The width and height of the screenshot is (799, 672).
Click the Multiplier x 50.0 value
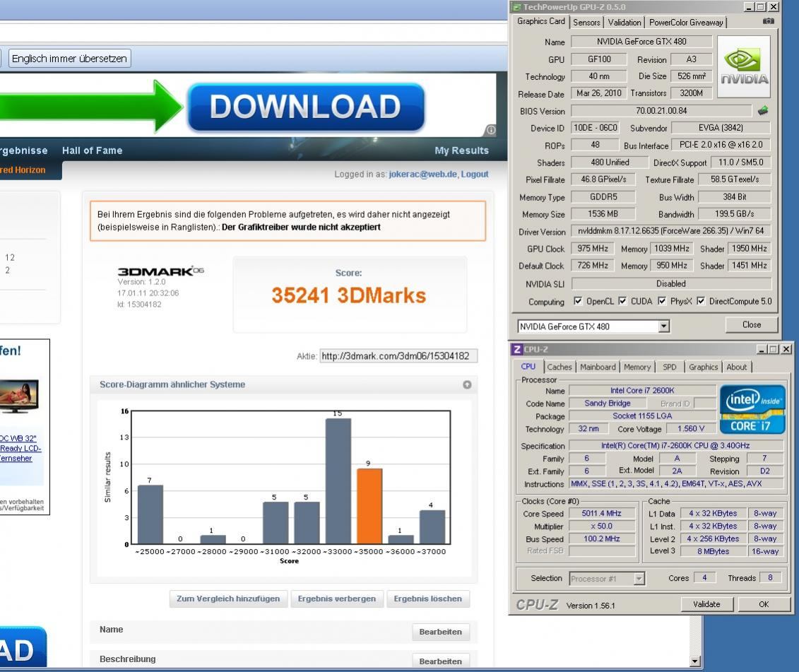[x=601, y=526]
